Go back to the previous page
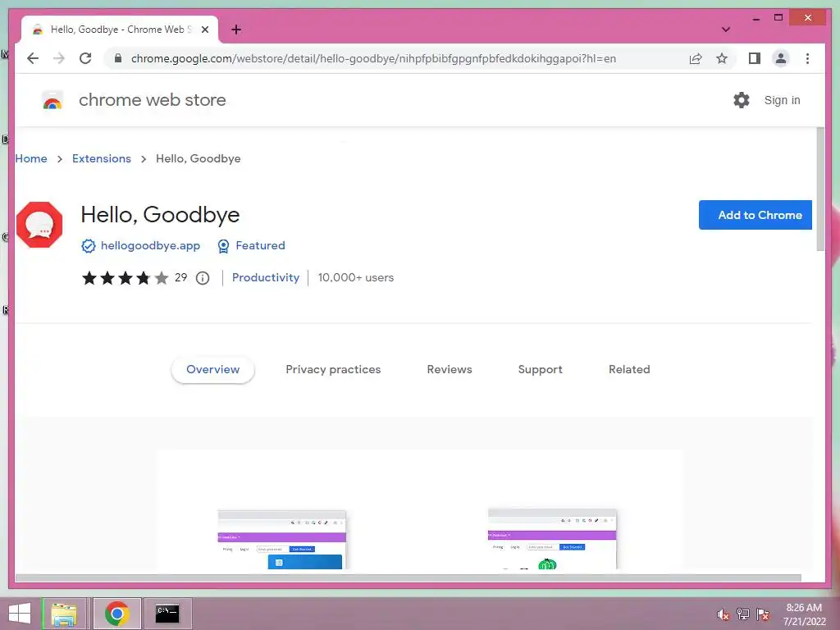The width and height of the screenshot is (840, 630). coord(33,58)
